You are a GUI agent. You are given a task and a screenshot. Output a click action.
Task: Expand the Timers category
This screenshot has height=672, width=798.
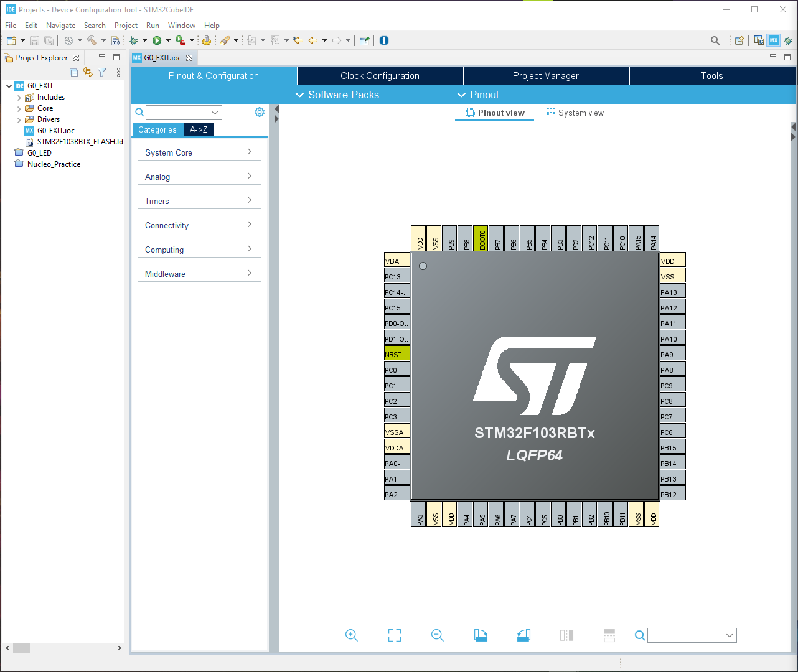click(x=199, y=201)
